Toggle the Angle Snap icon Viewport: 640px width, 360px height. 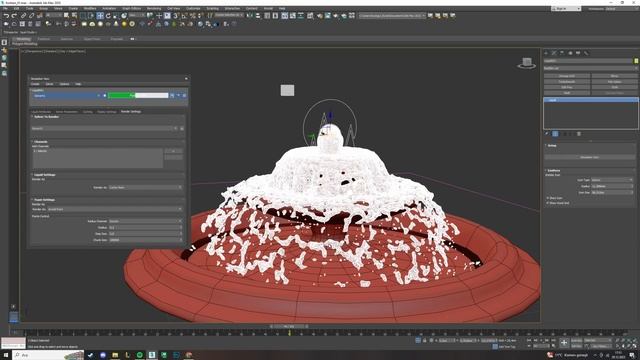click(184, 16)
